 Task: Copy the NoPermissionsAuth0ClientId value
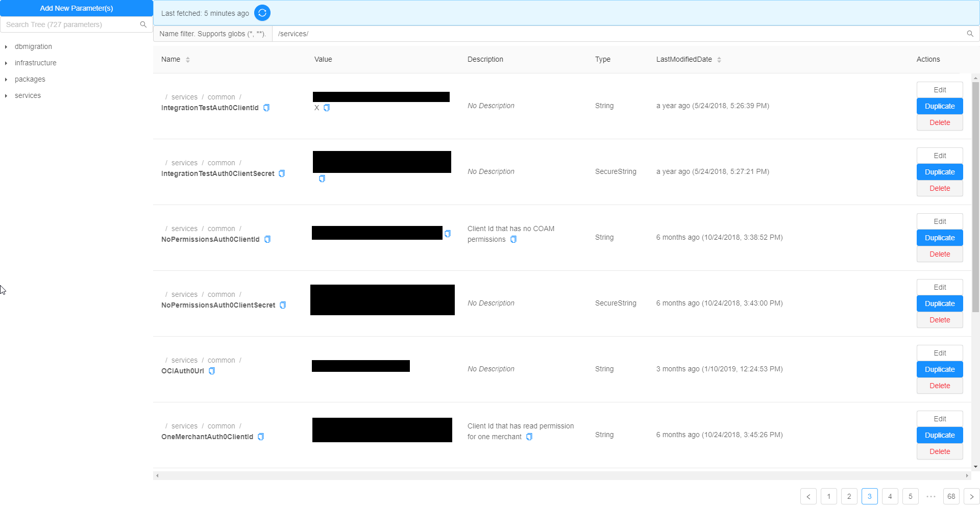(448, 234)
